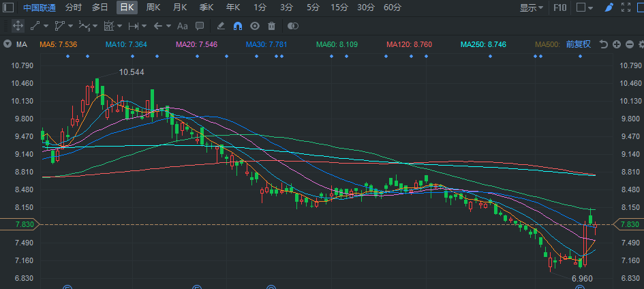644x289 pixels.
Task: Zoom out chart with minus circle
Action: point(630,44)
